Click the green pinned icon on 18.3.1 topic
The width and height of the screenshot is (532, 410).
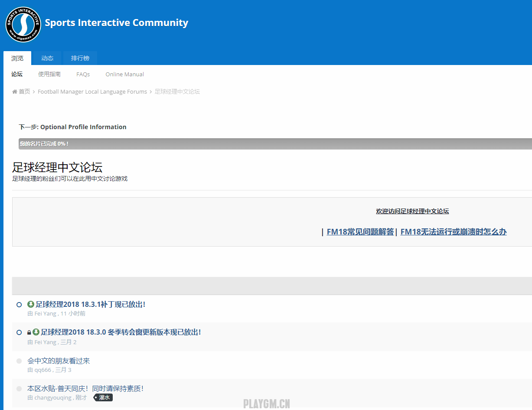pos(31,304)
